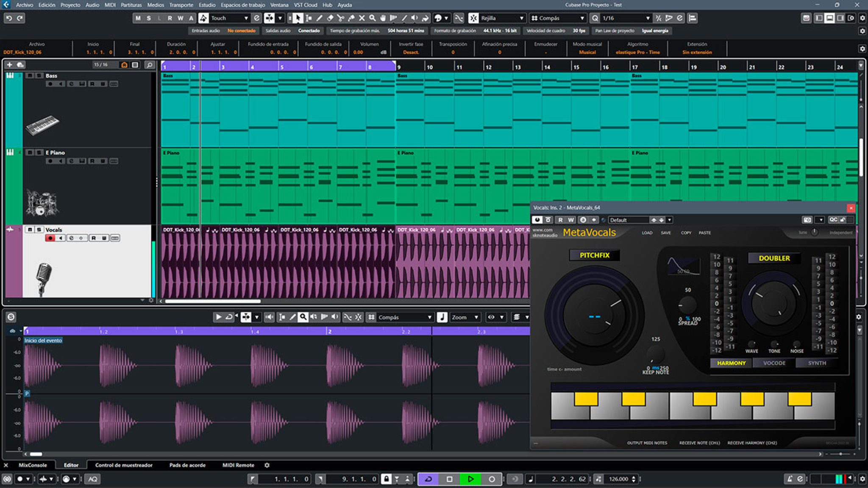Open the VST Cloud menu
This screenshot has width=868, height=488.
306,5
